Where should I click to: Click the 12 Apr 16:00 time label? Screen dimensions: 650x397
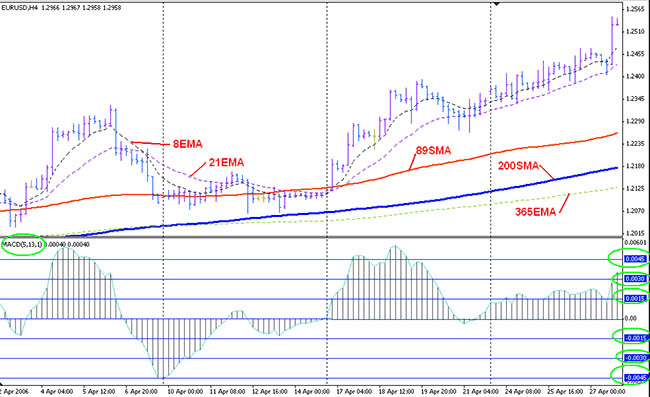[269, 391]
